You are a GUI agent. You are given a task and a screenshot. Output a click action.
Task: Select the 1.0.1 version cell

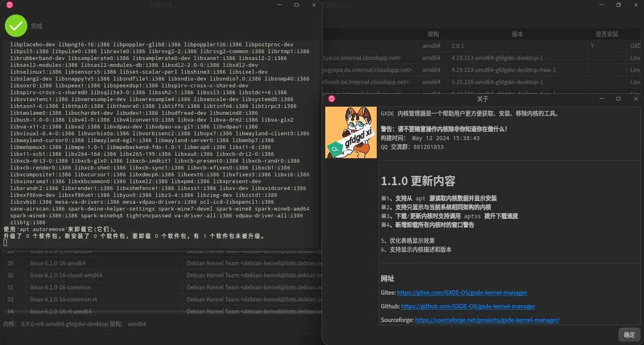coord(518,46)
